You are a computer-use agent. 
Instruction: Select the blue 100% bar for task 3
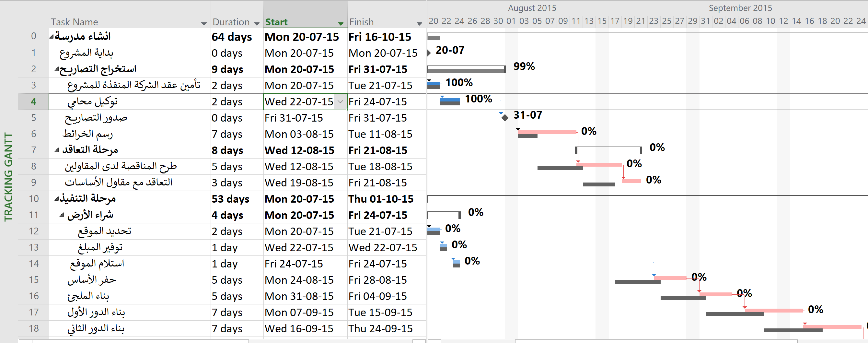[x=434, y=83]
